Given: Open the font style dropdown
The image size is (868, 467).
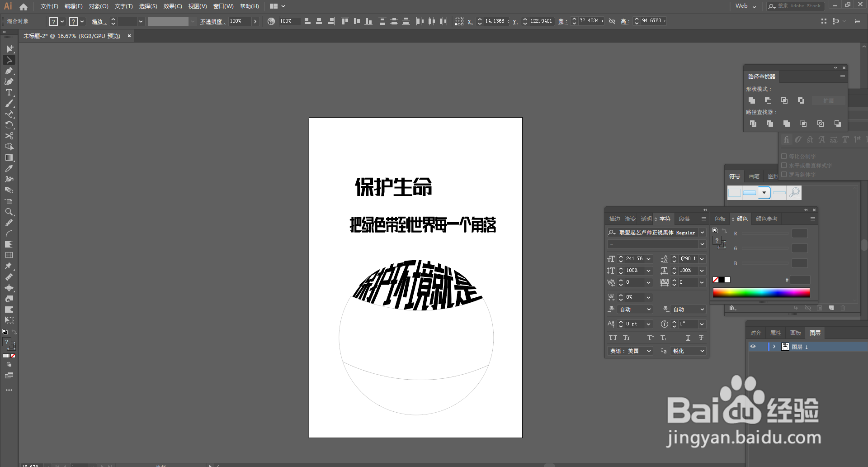Looking at the screenshot, I should (x=702, y=244).
